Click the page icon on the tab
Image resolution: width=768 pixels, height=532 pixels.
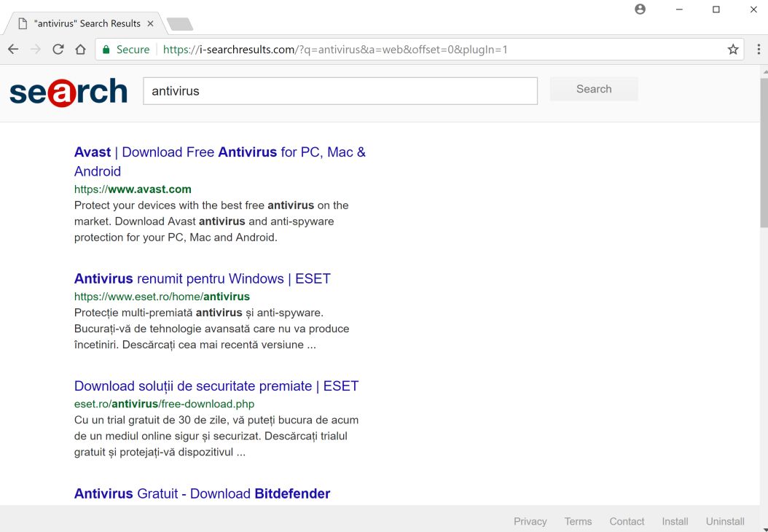tap(23, 23)
